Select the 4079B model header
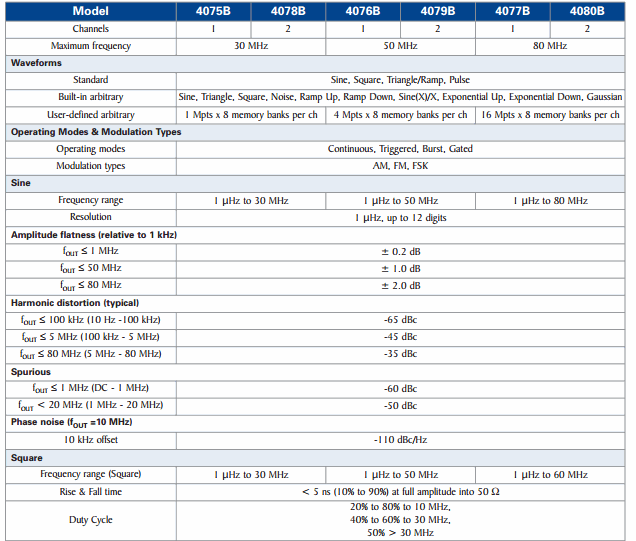Viewport: 636px width, 541px height. (438, 12)
